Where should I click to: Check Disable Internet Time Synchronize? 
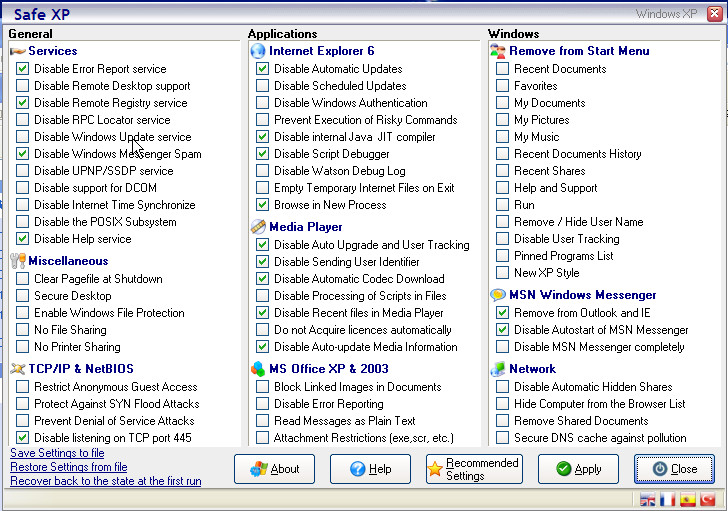(22, 205)
